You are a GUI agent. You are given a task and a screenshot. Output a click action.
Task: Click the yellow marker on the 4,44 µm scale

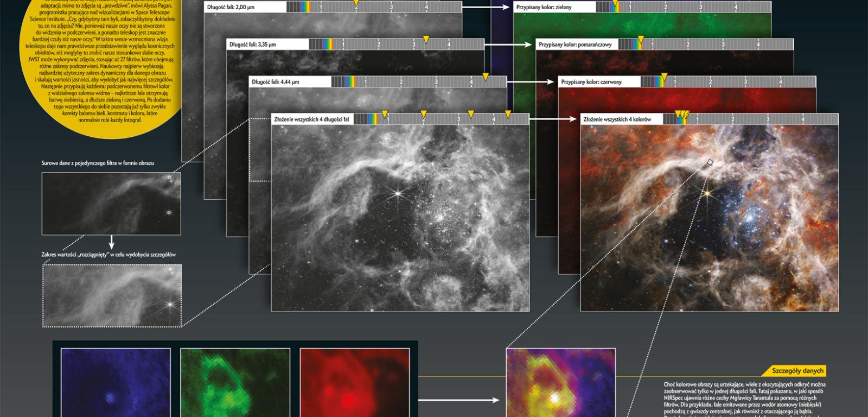(x=486, y=77)
